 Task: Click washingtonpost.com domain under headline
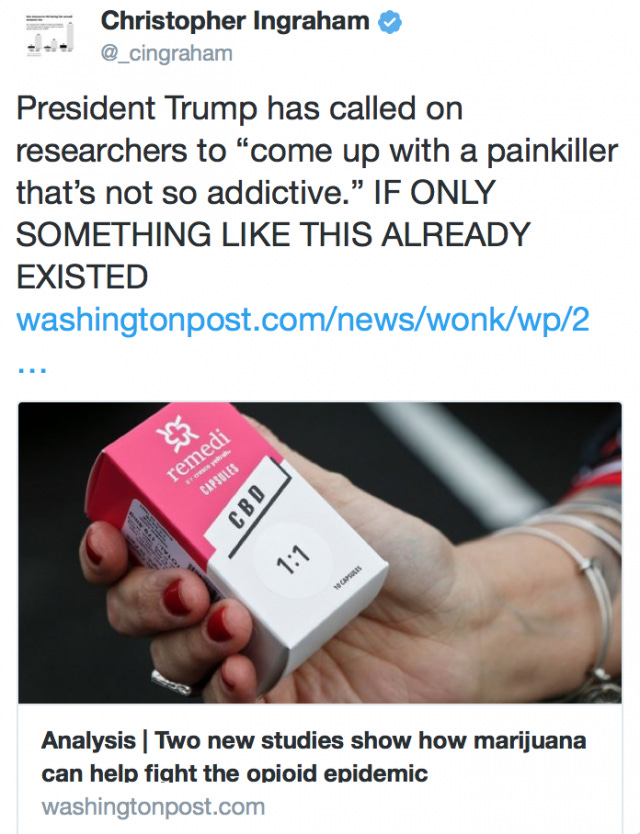[x=153, y=806]
